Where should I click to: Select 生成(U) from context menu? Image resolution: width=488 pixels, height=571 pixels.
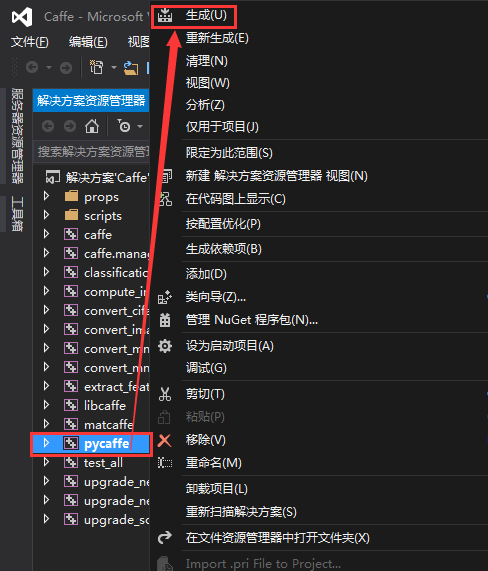[x=206, y=15]
